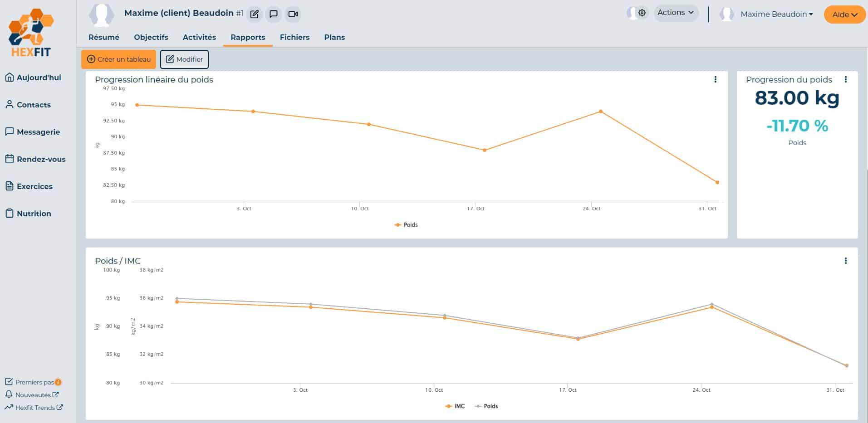Open Messagerie in the sidebar
This screenshot has width=868, height=423.
[32, 132]
